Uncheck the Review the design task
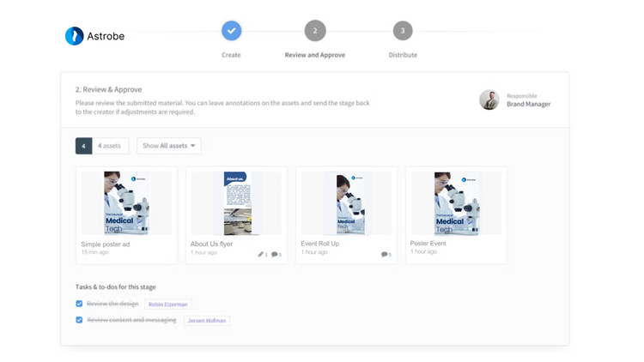This screenshot has height=362, width=644. [79, 304]
